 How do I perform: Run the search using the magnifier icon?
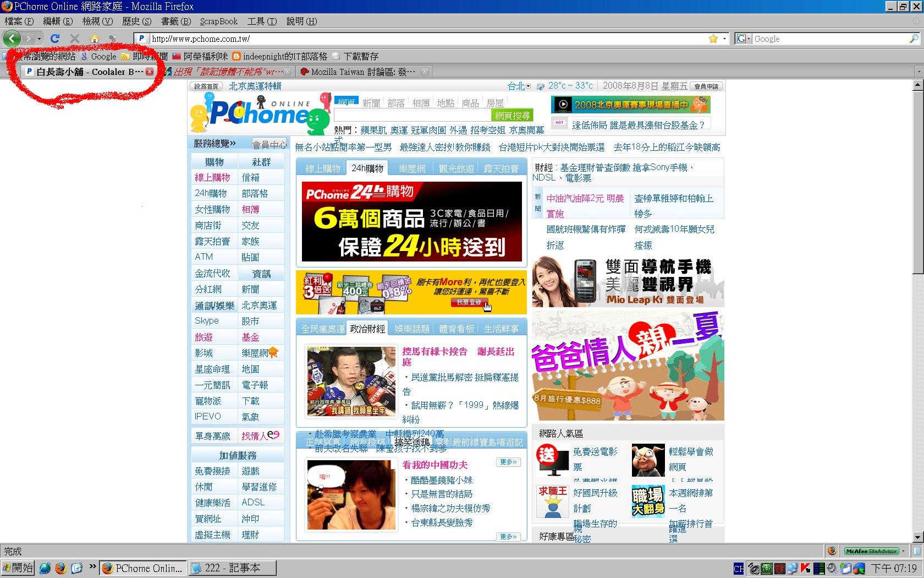[914, 39]
